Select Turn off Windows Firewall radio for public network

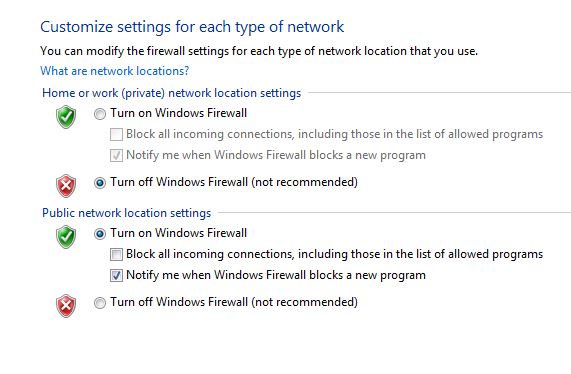[100, 303]
